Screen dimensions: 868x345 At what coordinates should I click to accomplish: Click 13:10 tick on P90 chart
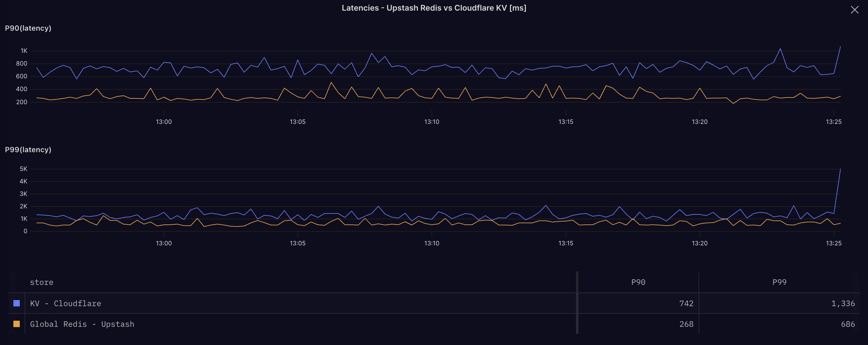432,121
